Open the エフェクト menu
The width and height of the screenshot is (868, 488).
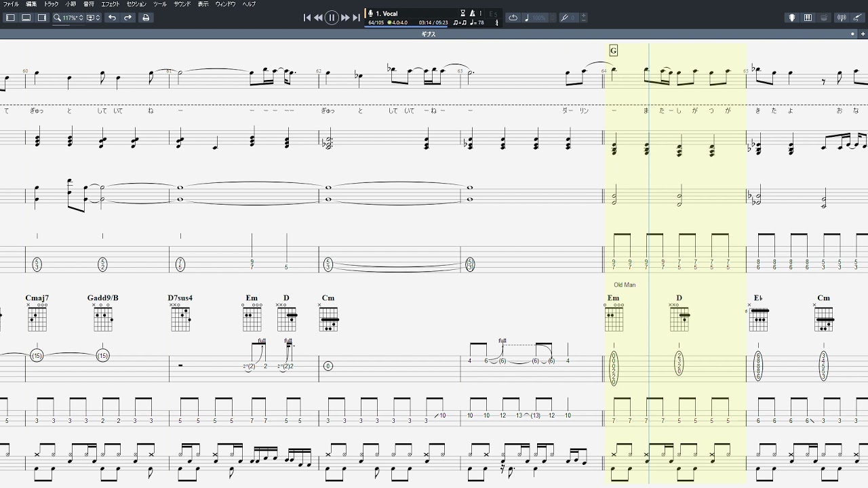tap(110, 4)
